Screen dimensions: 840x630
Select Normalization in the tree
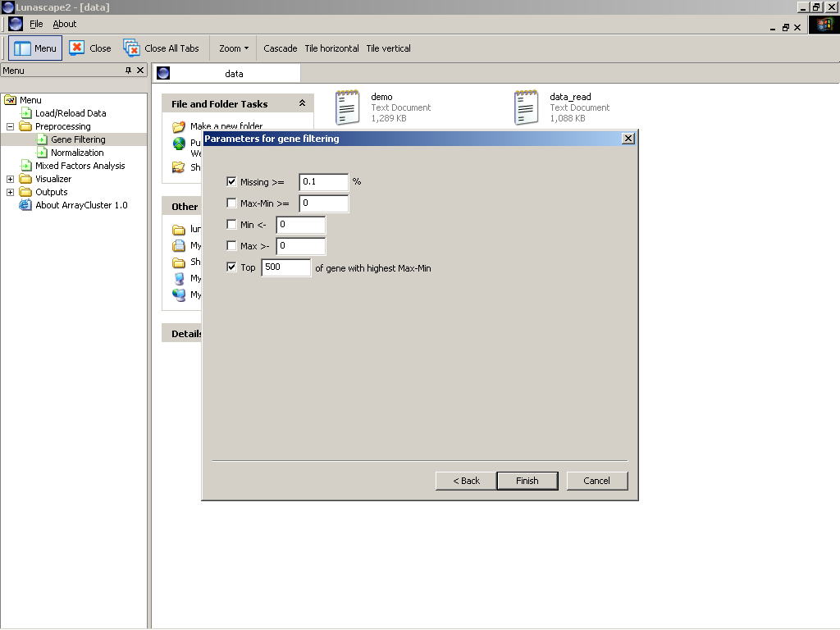(77, 153)
